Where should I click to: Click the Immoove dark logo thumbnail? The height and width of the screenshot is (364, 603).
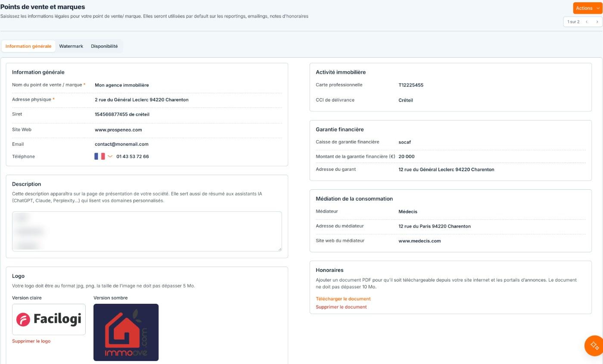126,332
